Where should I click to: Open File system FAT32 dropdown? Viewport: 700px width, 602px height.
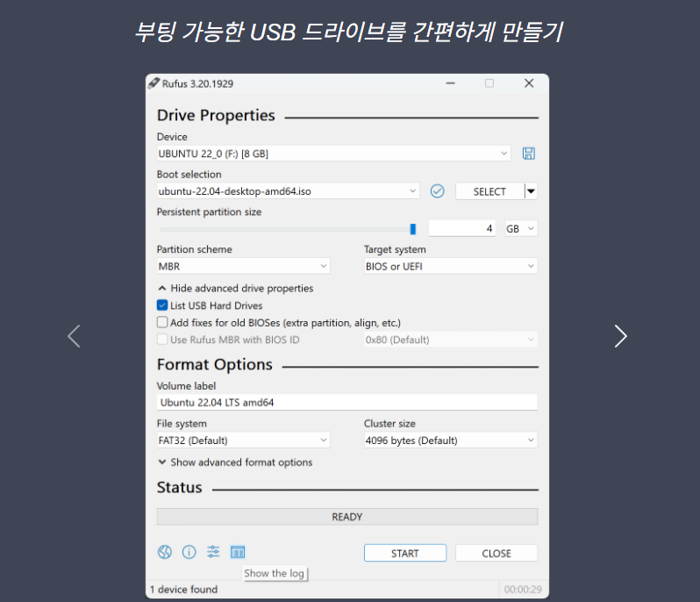click(243, 441)
